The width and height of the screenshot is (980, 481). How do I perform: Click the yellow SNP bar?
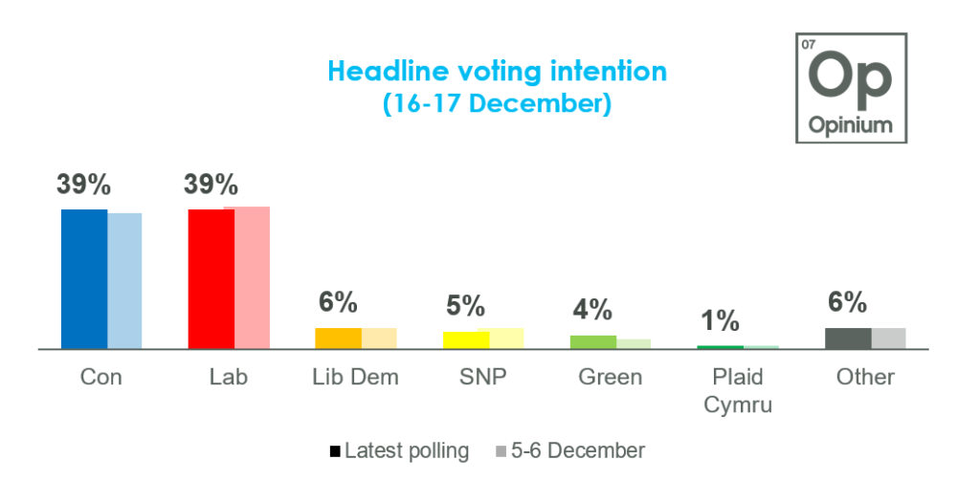[459, 340]
